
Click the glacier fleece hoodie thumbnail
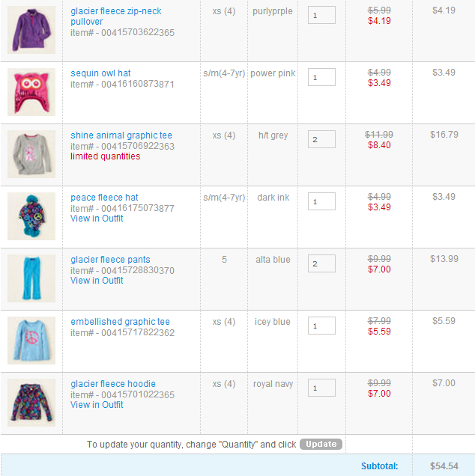tap(31, 403)
